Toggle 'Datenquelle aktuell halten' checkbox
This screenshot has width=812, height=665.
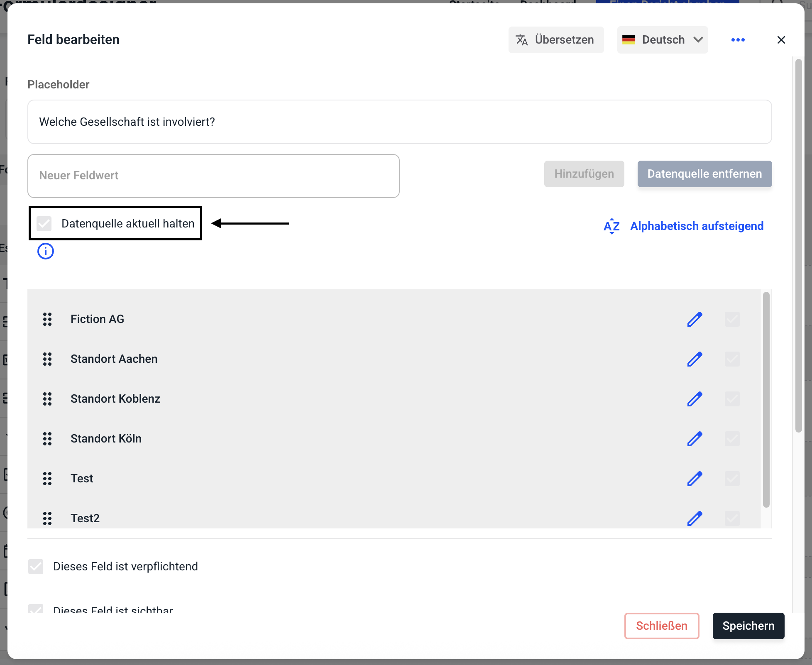(x=44, y=224)
